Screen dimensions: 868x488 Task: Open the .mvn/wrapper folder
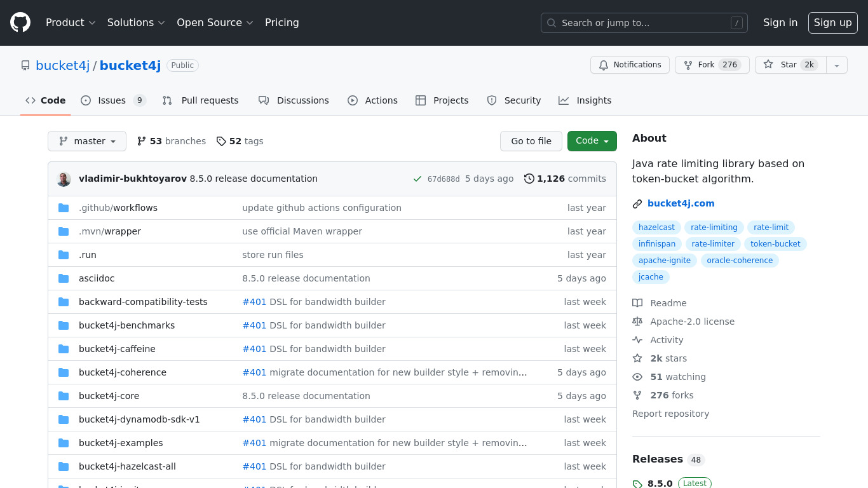[110, 231]
